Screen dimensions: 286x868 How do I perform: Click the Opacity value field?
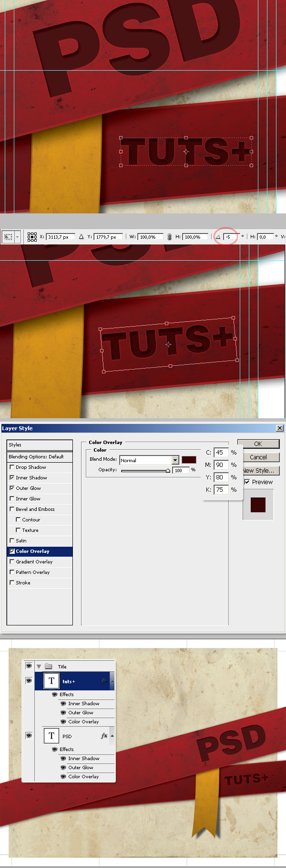[181, 470]
